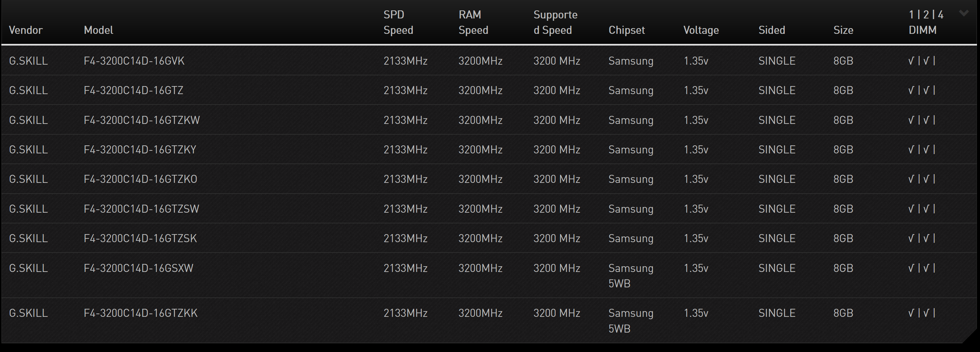Click the RAM Speed column header
980x352 pixels.
(473, 22)
